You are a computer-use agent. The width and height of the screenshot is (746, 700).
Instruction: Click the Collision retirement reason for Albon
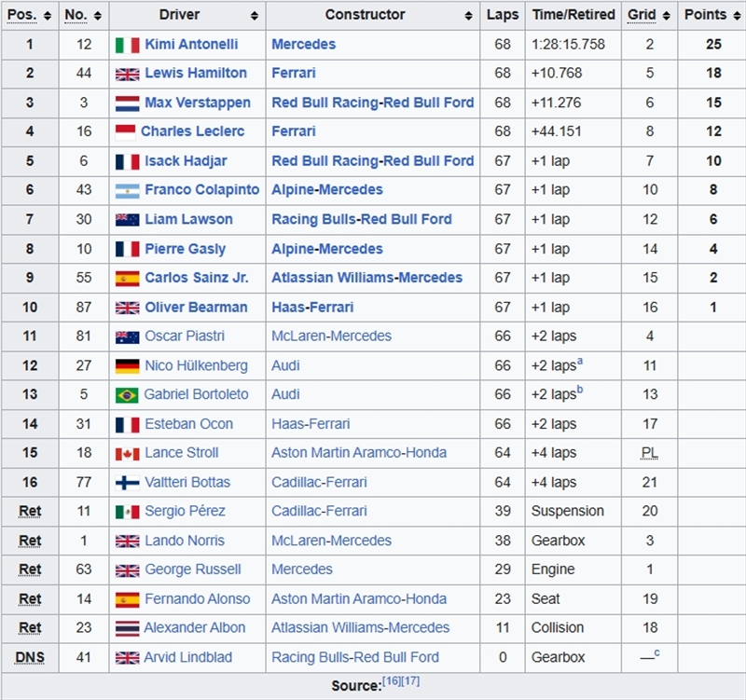pyautogui.click(x=557, y=627)
